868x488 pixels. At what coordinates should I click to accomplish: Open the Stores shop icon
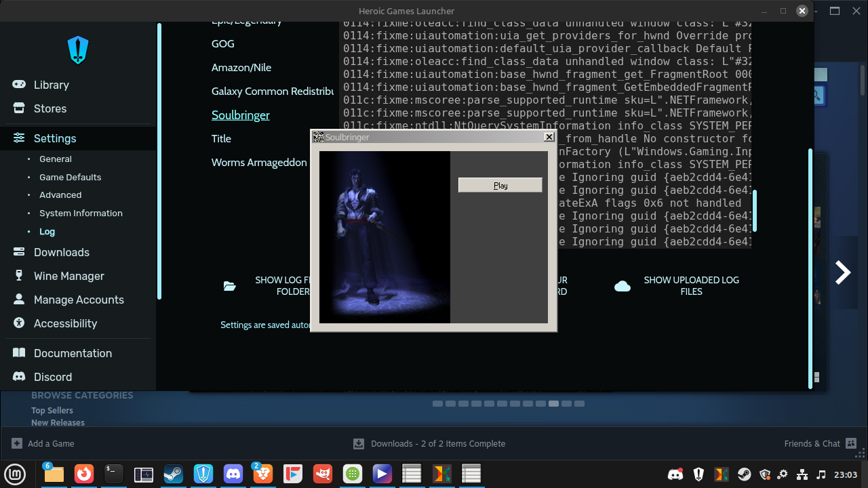pyautogui.click(x=19, y=108)
